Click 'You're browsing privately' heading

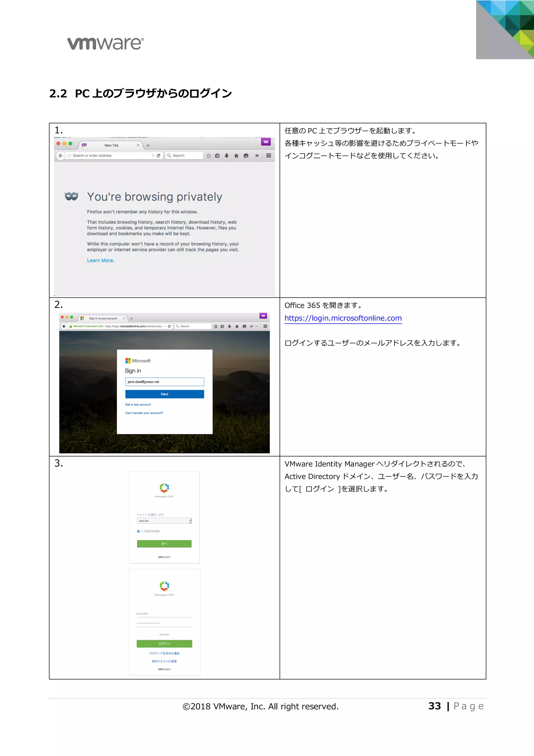155,197
